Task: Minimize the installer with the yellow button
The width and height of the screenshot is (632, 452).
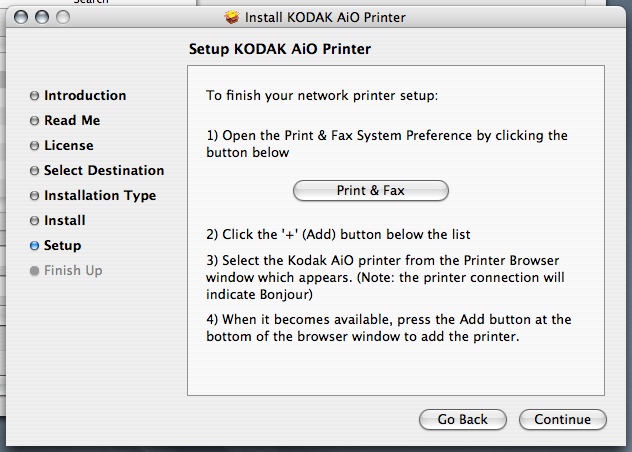Action: [42, 18]
